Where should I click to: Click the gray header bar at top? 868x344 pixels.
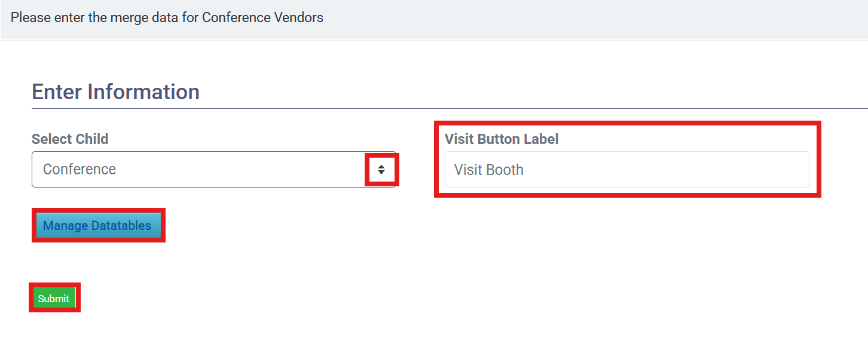point(434,20)
